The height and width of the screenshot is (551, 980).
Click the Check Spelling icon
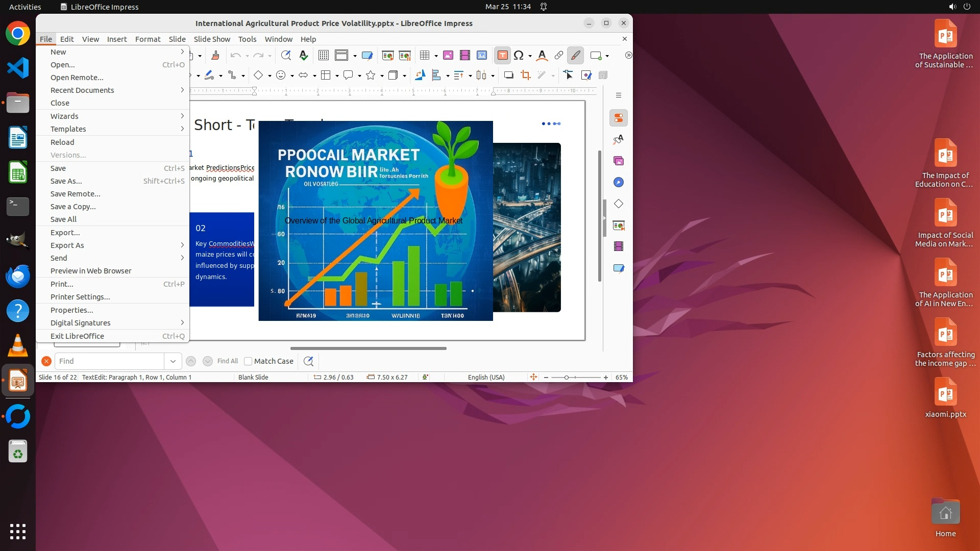pos(304,56)
